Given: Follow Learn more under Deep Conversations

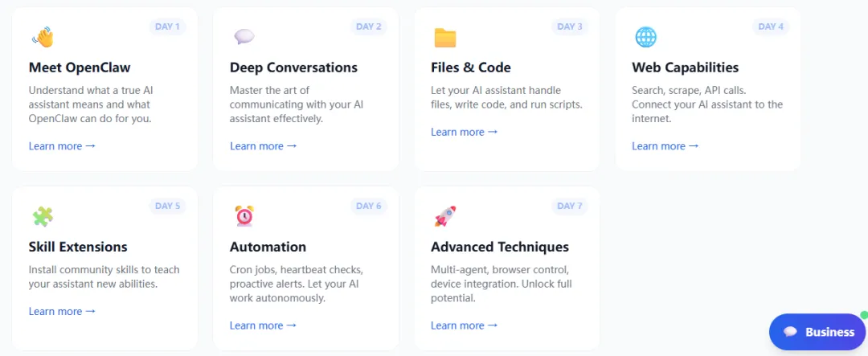Looking at the screenshot, I should [264, 146].
